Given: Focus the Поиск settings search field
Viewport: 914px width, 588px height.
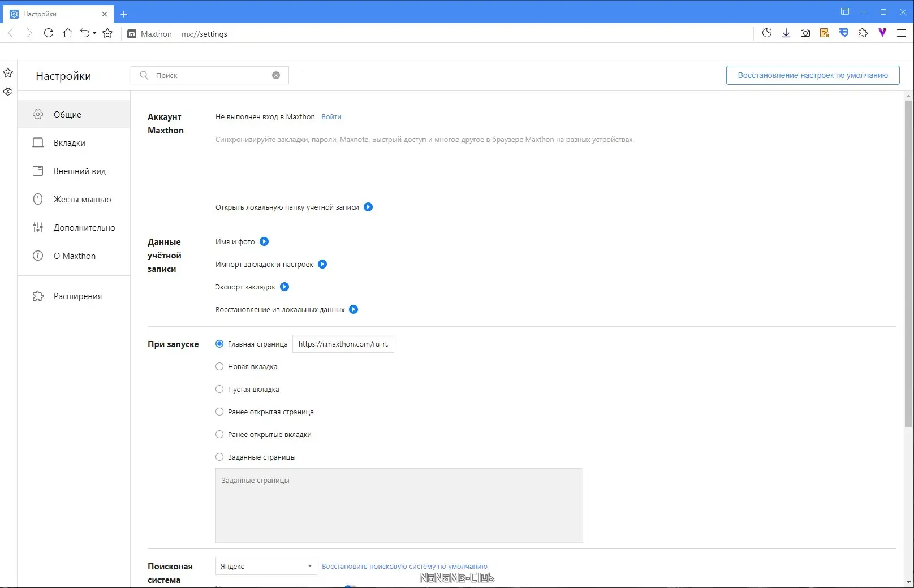Looking at the screenshot, I should [210, 75].
